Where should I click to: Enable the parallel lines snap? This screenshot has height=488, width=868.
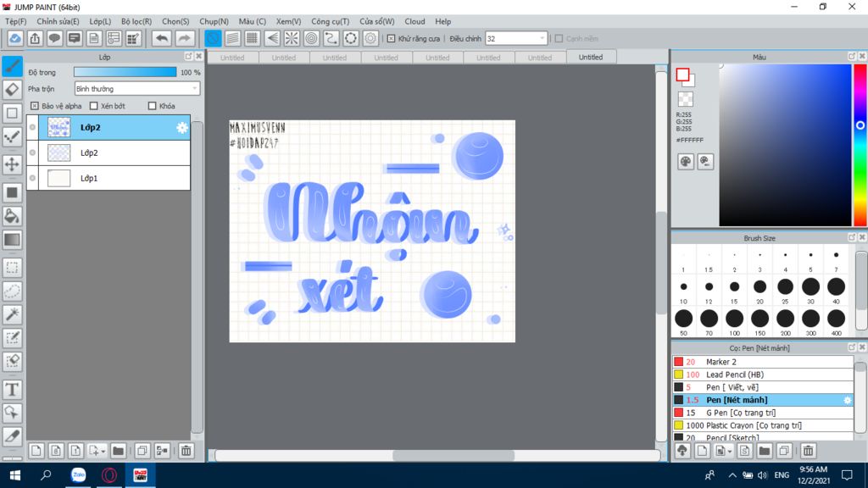[232, 38]
